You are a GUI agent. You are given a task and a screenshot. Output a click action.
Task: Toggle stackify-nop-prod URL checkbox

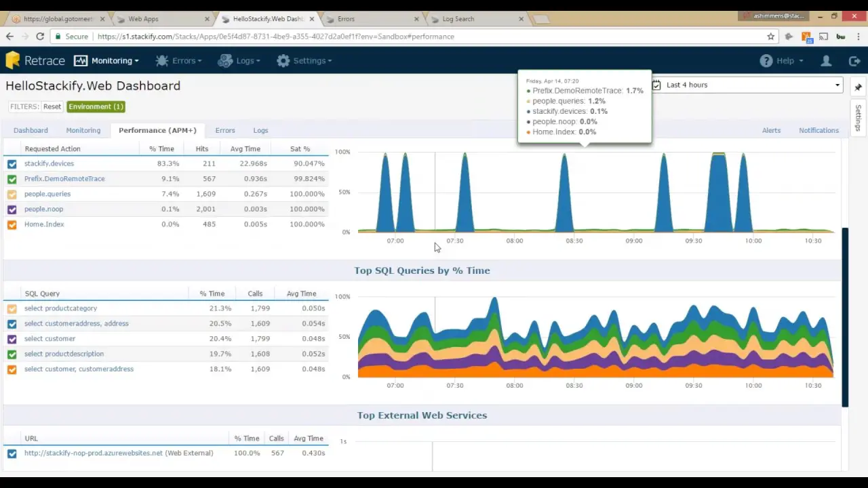12,453
